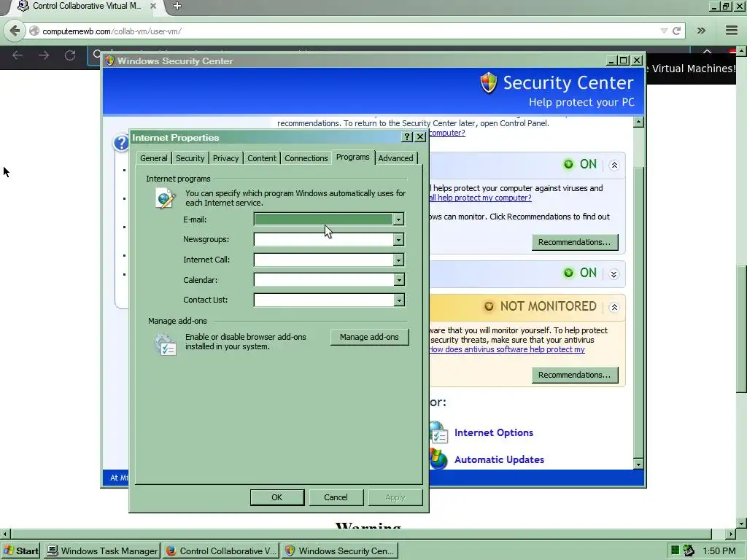Open the Connections tab
This screenshot has height=560, width=747.
(x=306, y=158)
